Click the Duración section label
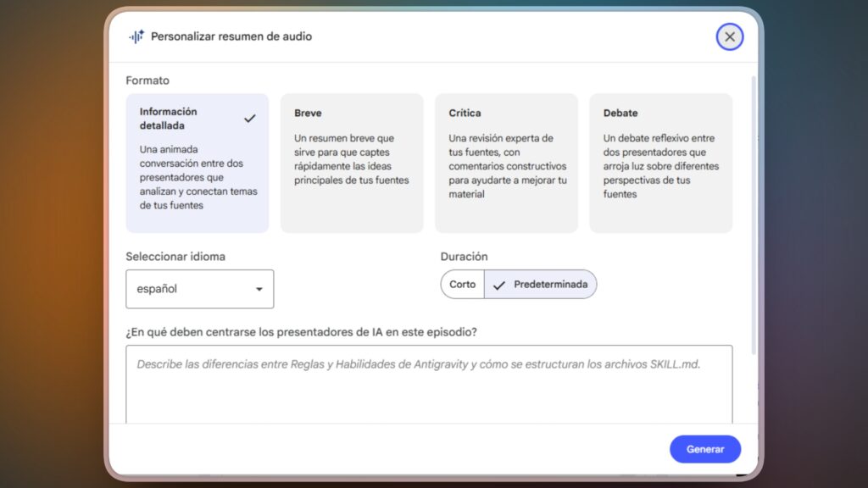 (x=464, y=257)
